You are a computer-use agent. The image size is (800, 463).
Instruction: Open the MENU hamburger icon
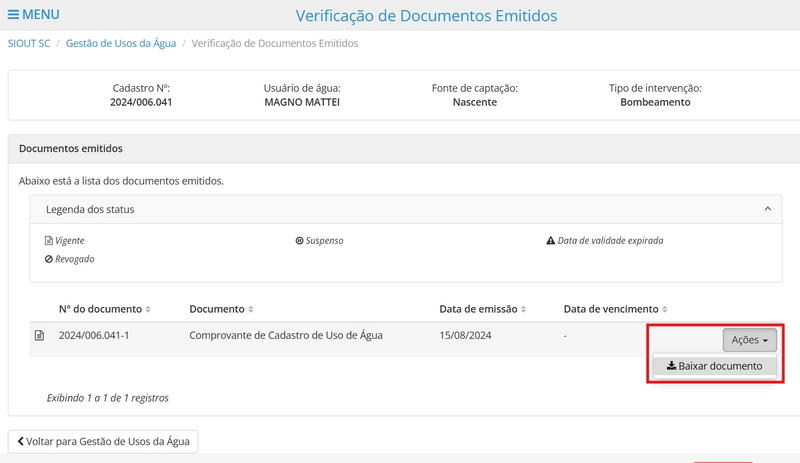point(14,15)
